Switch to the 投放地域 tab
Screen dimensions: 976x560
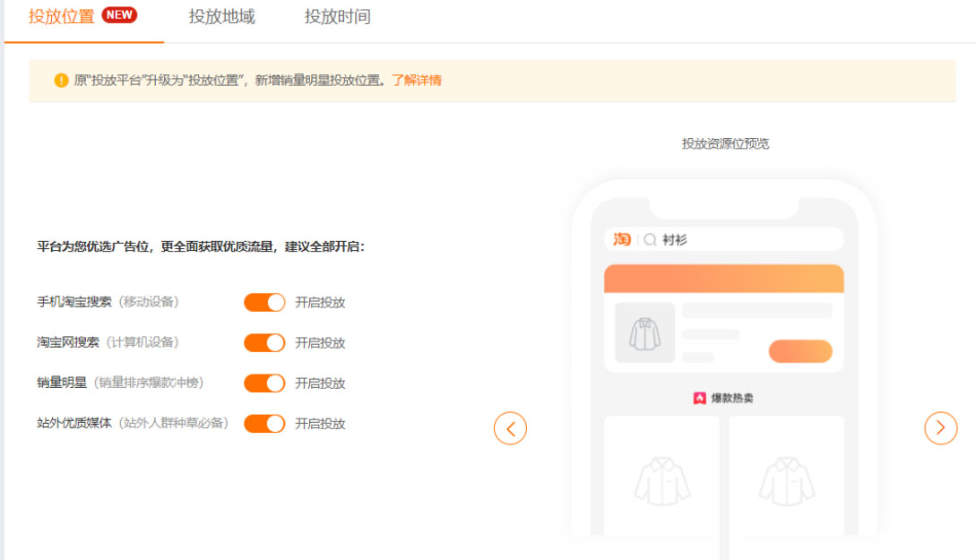(221, 17)
